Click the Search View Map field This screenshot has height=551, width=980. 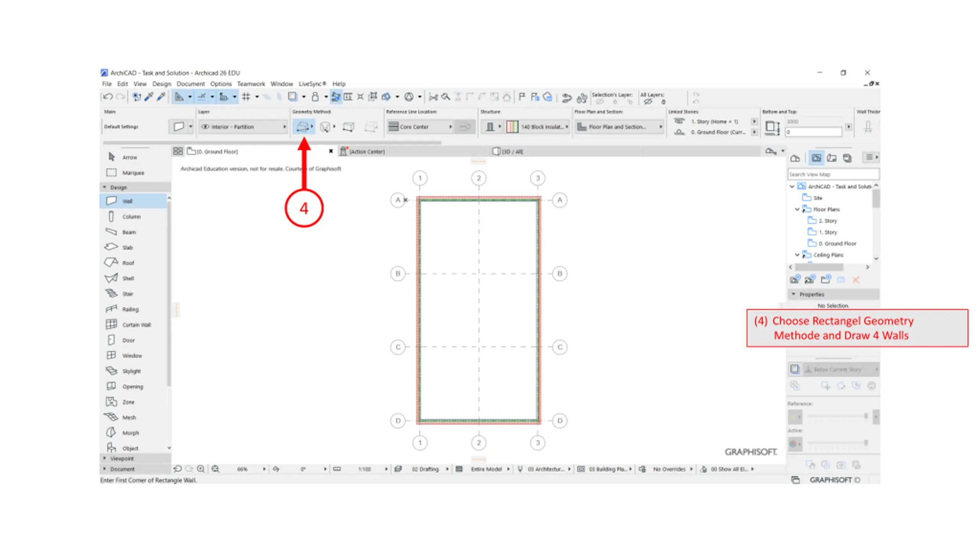pos(833,174)
